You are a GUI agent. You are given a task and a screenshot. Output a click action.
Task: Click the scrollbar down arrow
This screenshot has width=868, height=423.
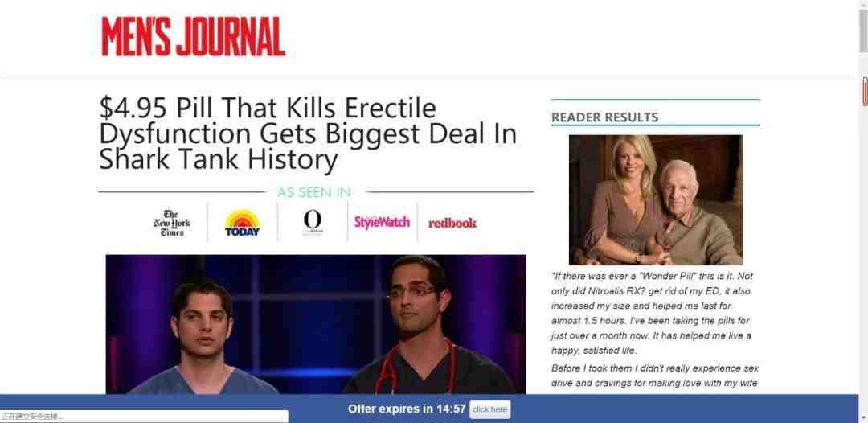coord(863,418)
